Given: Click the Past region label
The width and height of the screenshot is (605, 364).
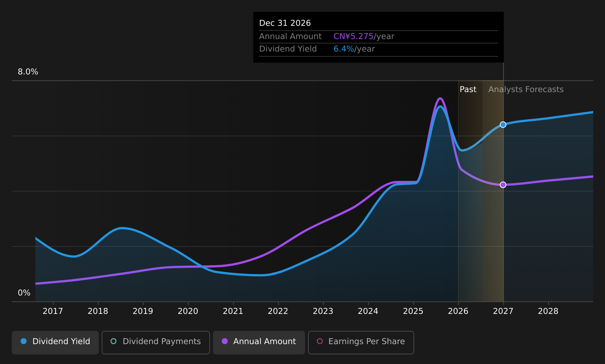Looking at the screenshot, I should tap(468, 90).
